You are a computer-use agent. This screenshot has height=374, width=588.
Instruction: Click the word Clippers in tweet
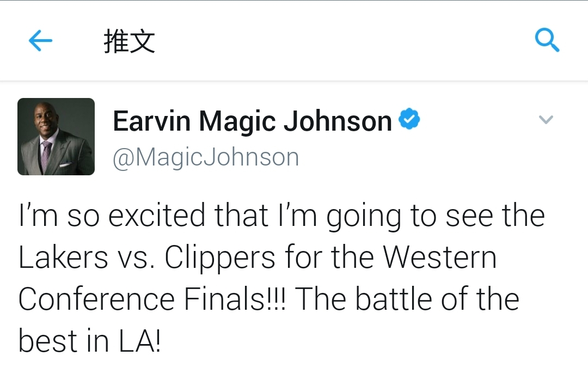(220, 259)
